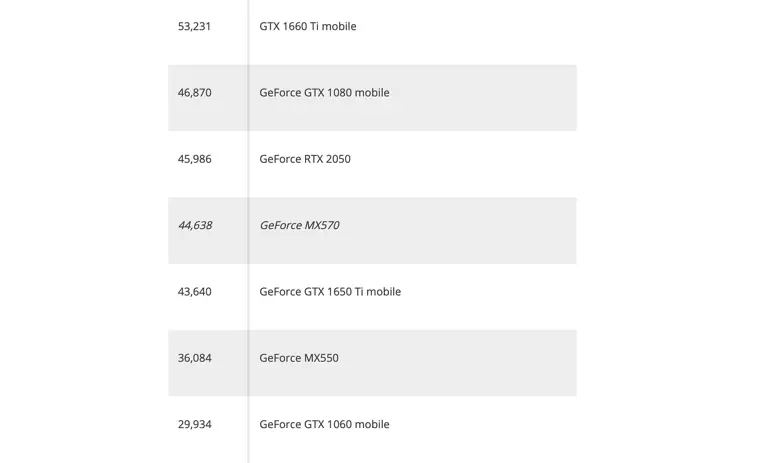
Task: Click the 46,870 score cell
Action: (x=194, y=93)
